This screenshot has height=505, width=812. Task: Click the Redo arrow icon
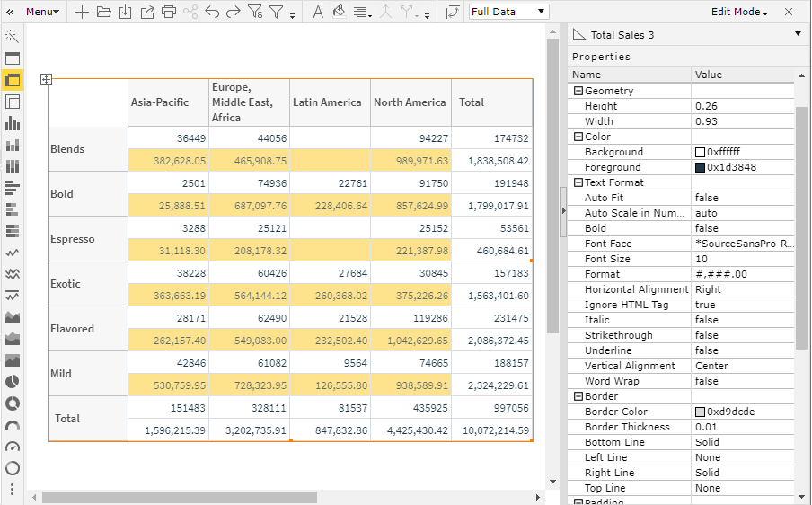click(x=234, y=12)
